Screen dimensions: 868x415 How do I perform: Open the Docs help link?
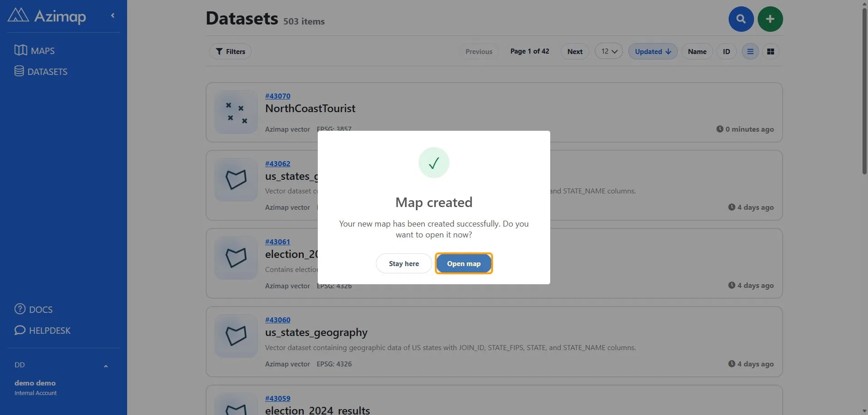tap(34, 309)
